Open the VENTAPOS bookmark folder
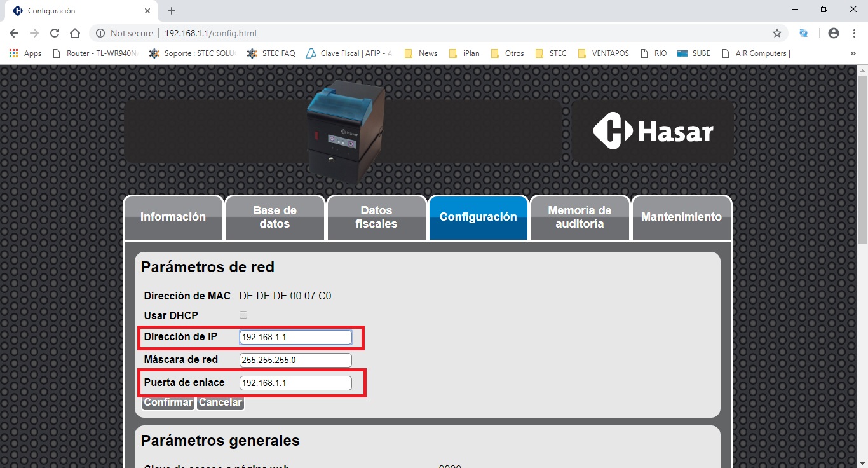The width and height of the screenshot is (868, 468). click(603, 53)
